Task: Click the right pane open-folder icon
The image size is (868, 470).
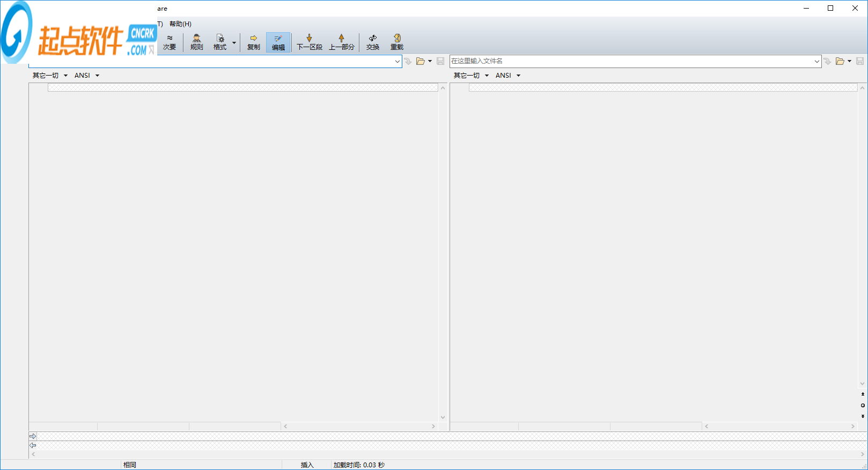Action: click(x=840, y=61)
